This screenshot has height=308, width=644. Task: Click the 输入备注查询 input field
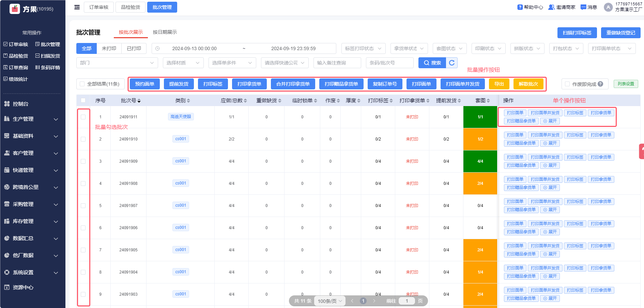pos(337,63)
